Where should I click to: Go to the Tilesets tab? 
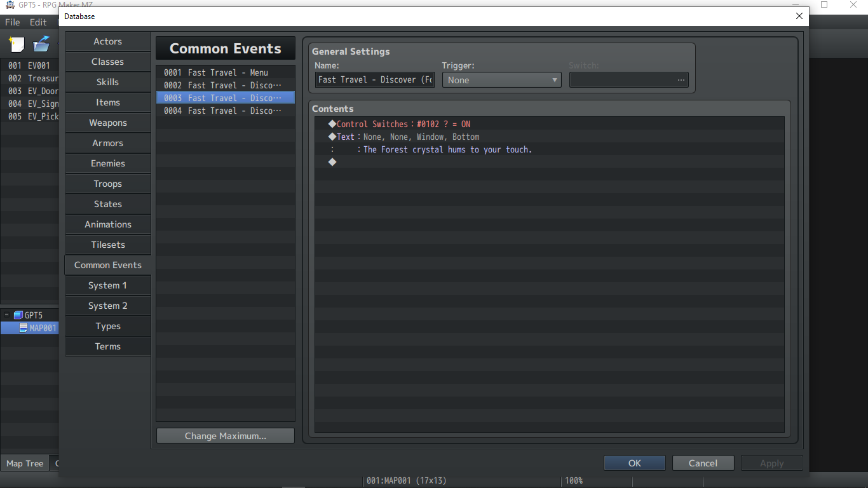108,245
